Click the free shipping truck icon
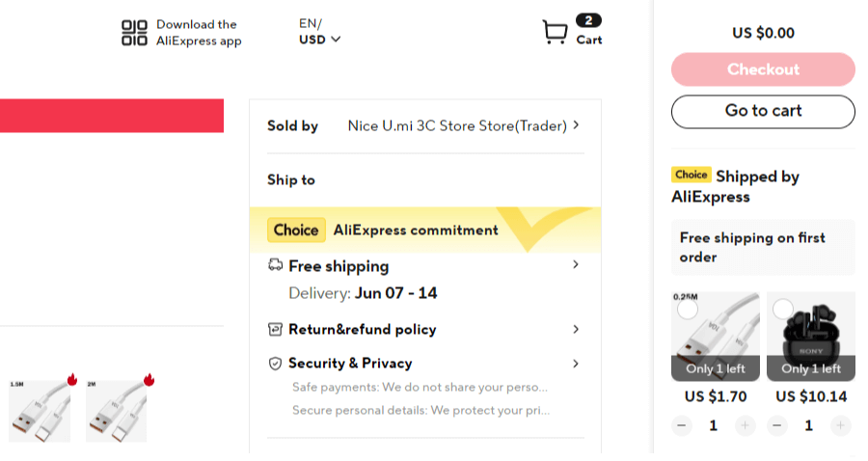Image resolution: width=868 pixels, height=461 pixels. point(275,265)
